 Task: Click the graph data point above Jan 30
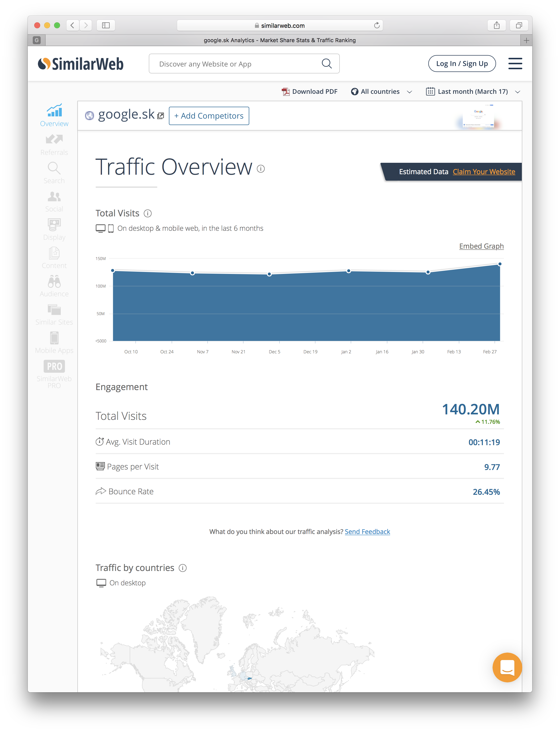428,272
